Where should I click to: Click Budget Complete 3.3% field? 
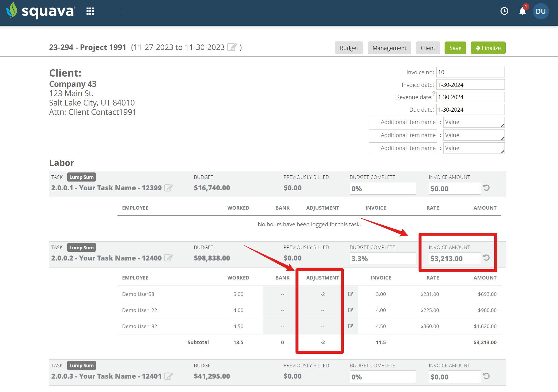[383, 259]
